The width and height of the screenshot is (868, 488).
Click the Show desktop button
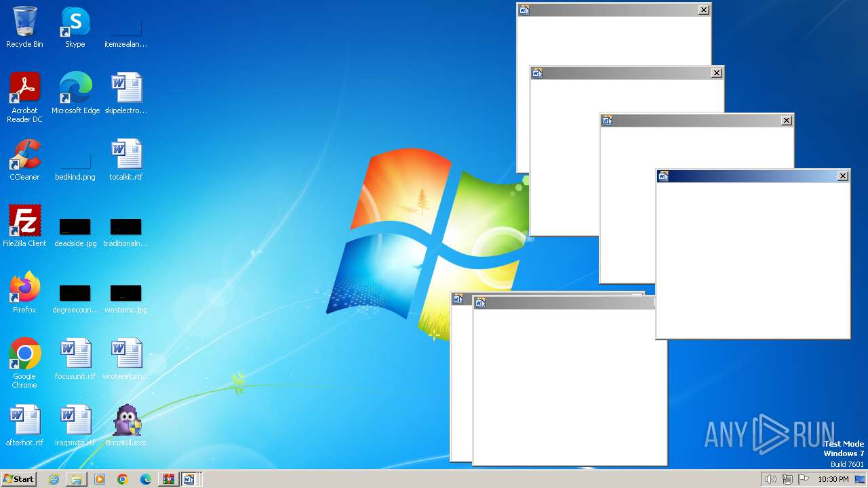point(860,479)
